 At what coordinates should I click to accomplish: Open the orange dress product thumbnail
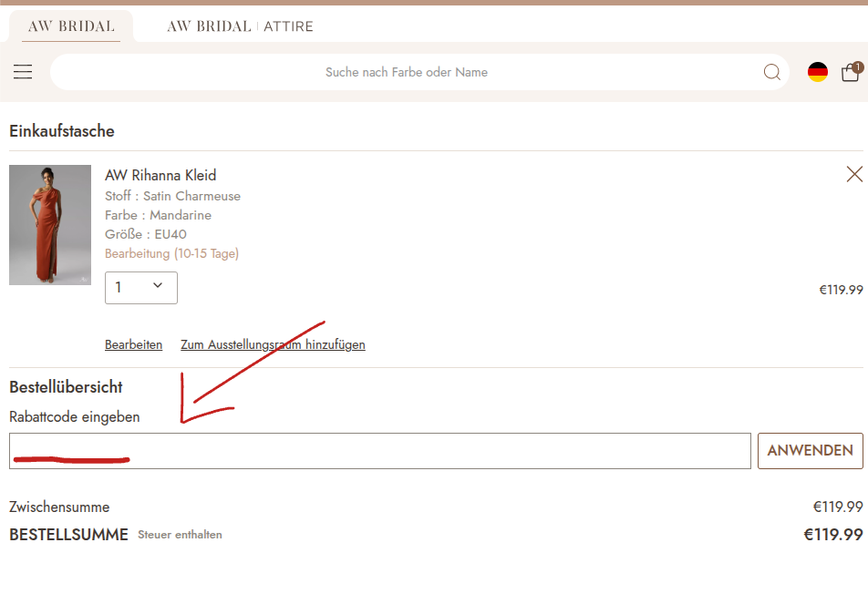tap(50, 225)
